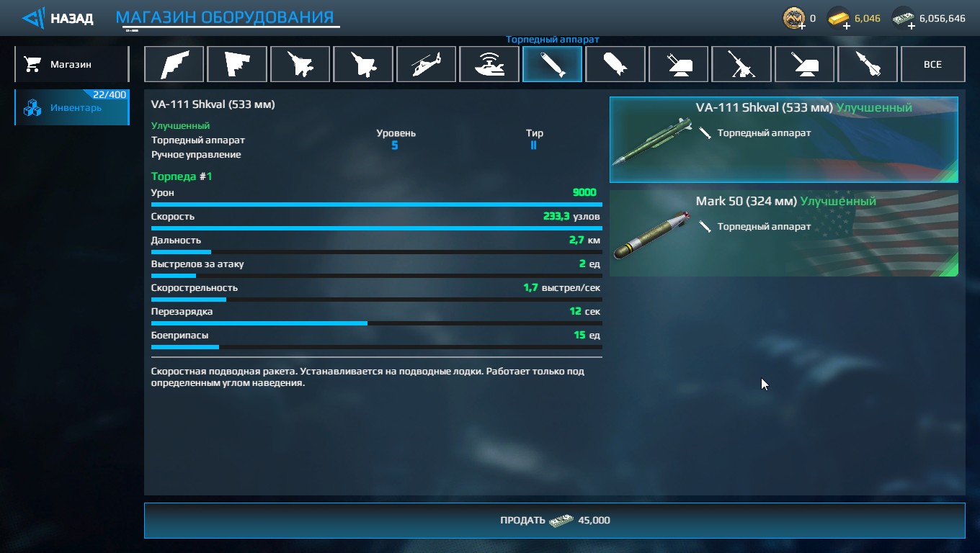Open the selected torpedo launcher category
The width and height of the screenshot is (980, 553).
[552, 64]
